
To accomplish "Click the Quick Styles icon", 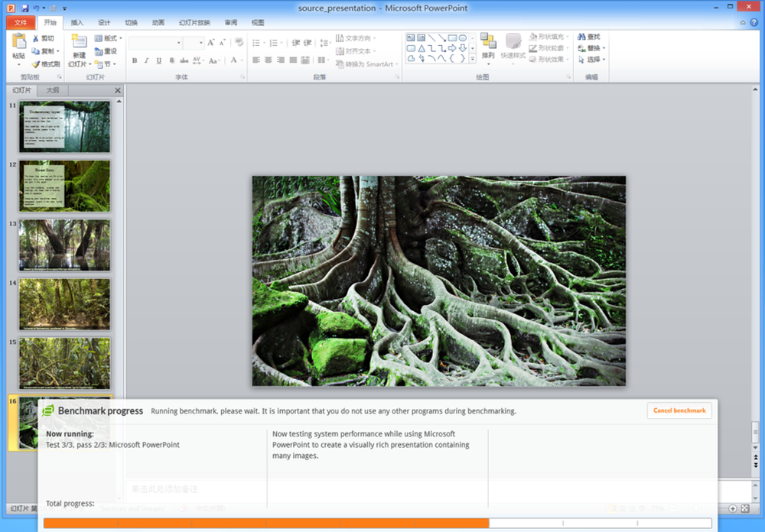I will point(513,41).
